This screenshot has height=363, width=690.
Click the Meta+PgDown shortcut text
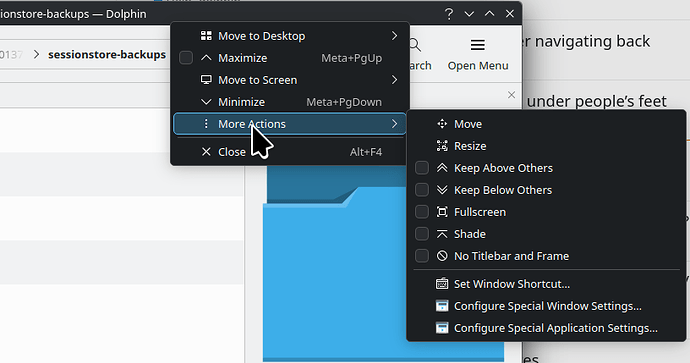[x=344, y=102]
